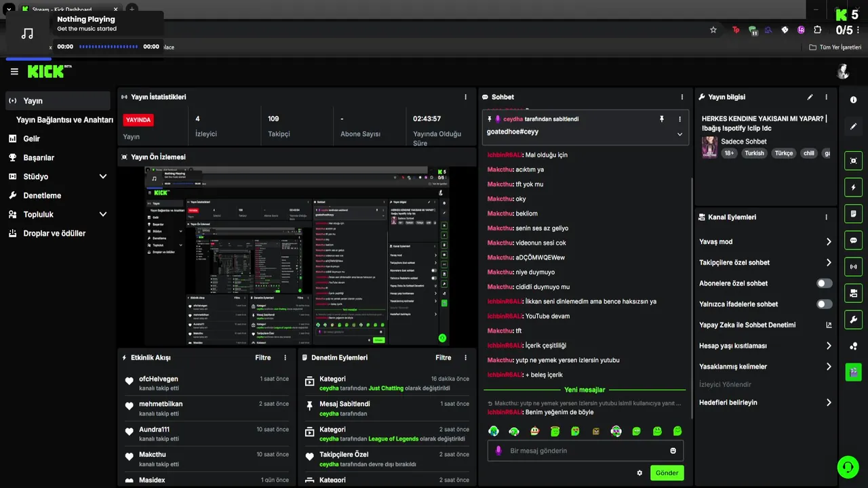Open the Denetim Eylemleri Filtre button
This screenshot has height=488, width=868.
(443, 358)
